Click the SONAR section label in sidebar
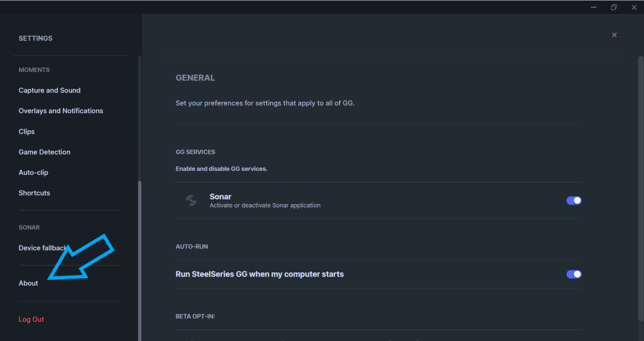 [x=29, y=227]
